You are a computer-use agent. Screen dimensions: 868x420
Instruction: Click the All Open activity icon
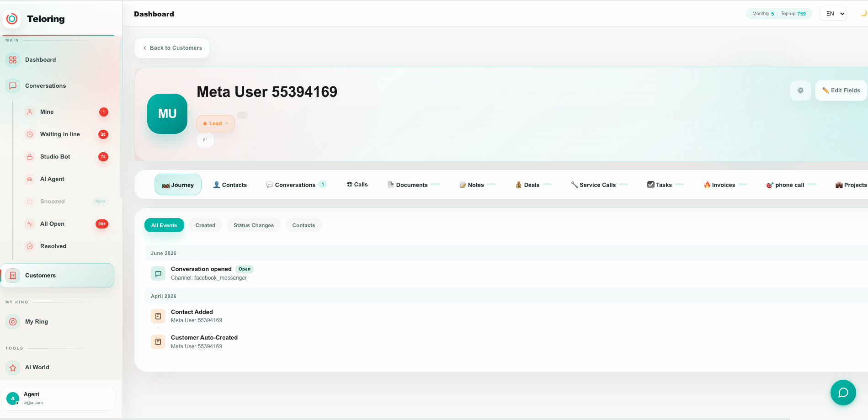tap(30, 224)
